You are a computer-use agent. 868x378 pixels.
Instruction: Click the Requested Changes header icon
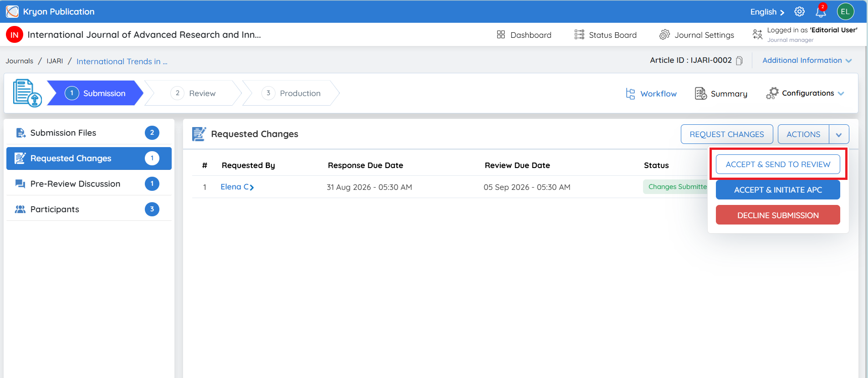[199, 134]
